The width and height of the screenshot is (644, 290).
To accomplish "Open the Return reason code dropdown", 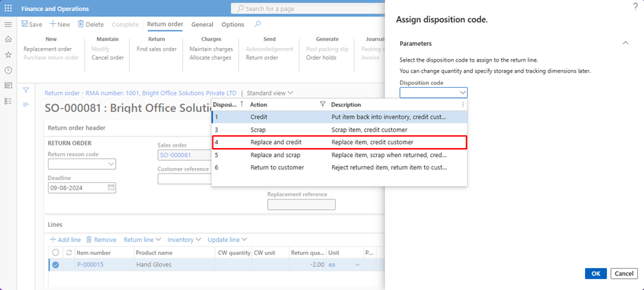I will [111, 164].
